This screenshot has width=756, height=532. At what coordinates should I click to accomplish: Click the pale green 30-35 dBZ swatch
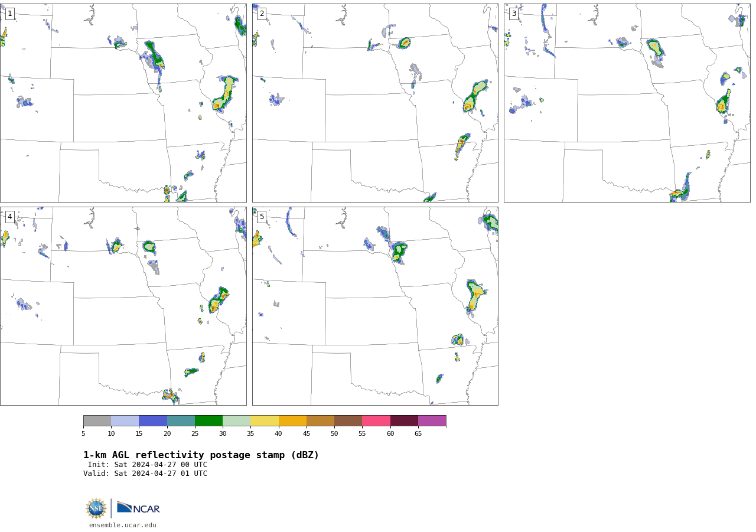[x=237, y=420]
